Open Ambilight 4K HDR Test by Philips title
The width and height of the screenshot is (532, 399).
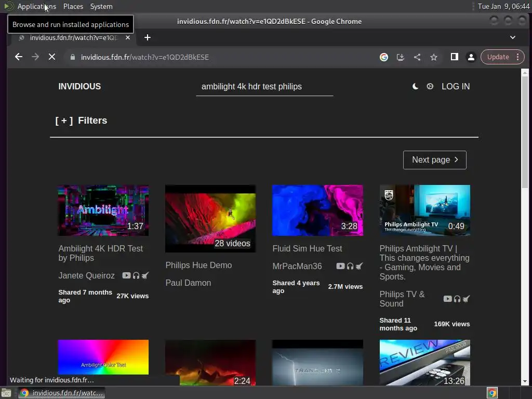[x=100, y=253]
